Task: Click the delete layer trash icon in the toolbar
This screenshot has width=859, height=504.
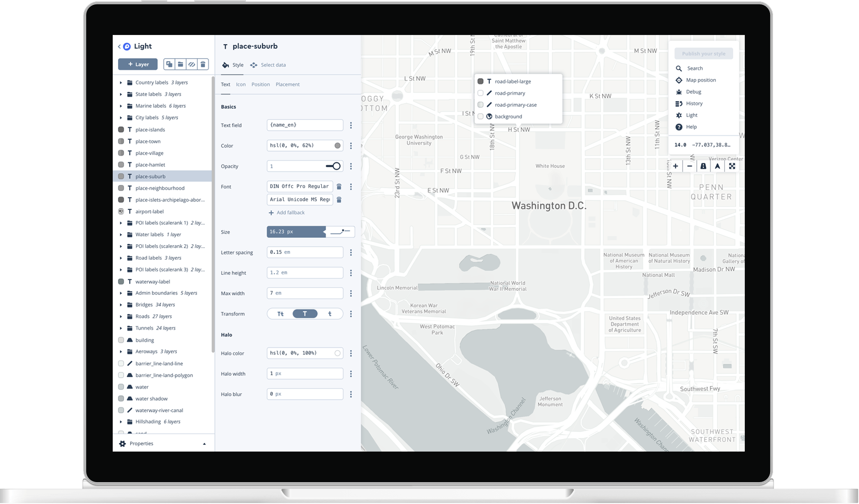Action: (x=203, y=64)
